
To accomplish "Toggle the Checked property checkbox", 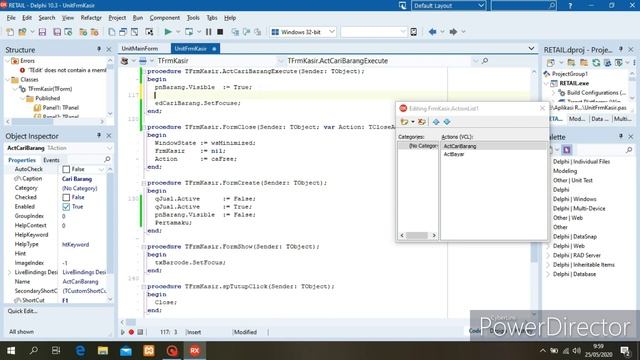I will [x=66, y=197].
